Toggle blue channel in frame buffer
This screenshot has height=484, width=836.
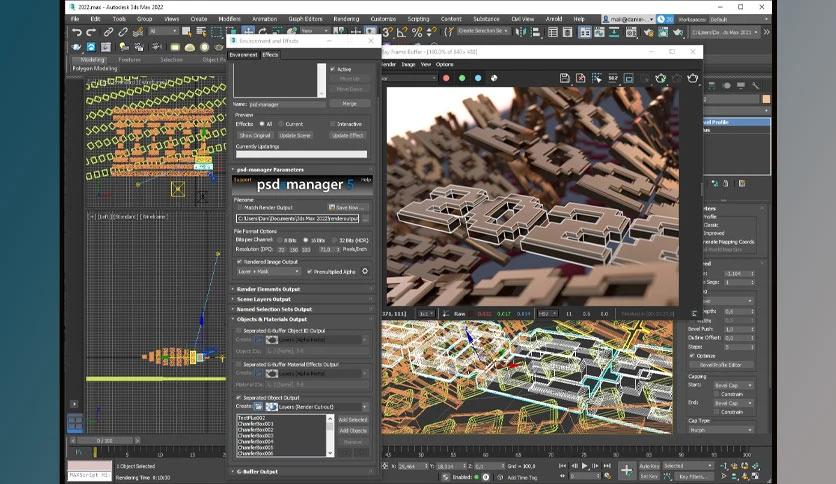(x=478, y=78)
